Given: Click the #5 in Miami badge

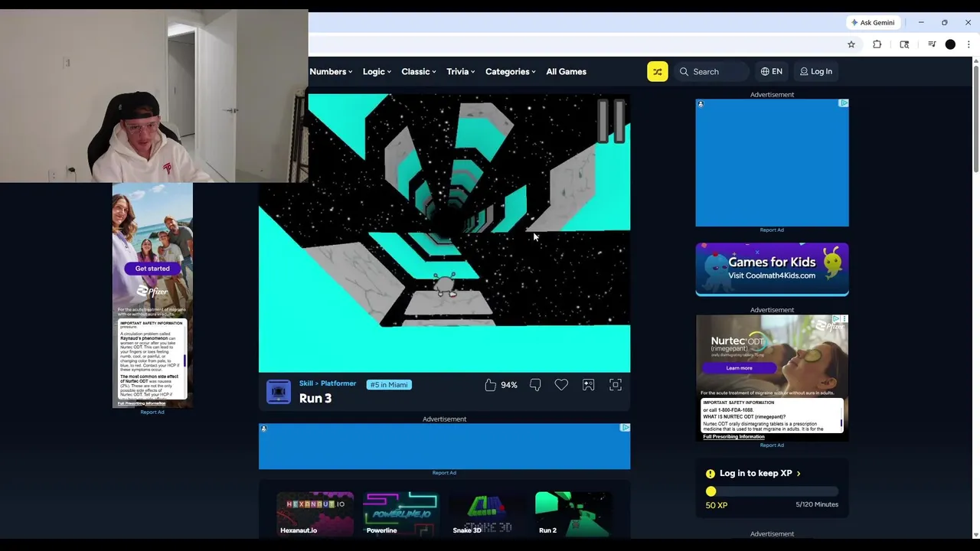Looking at the screenshot, I should pyautogui.click(x=389, y=384).
